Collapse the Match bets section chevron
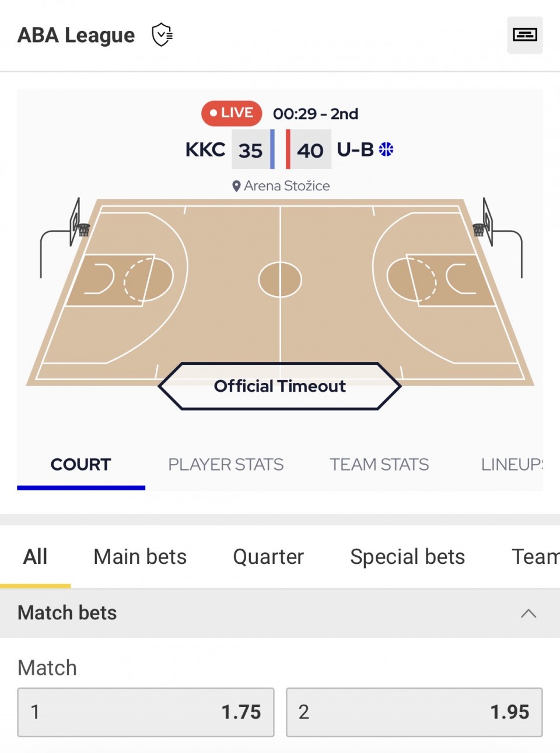 (x=528, y=613)
